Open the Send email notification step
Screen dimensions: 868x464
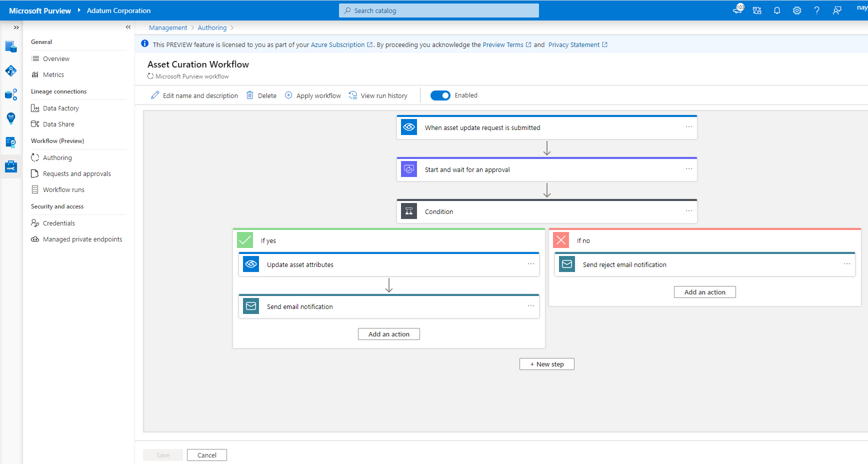pyautogui.click(x=389, y=306)
